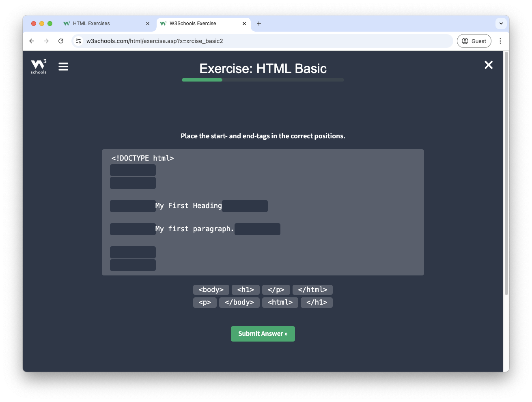Click the address bar URL

point(155,41)
